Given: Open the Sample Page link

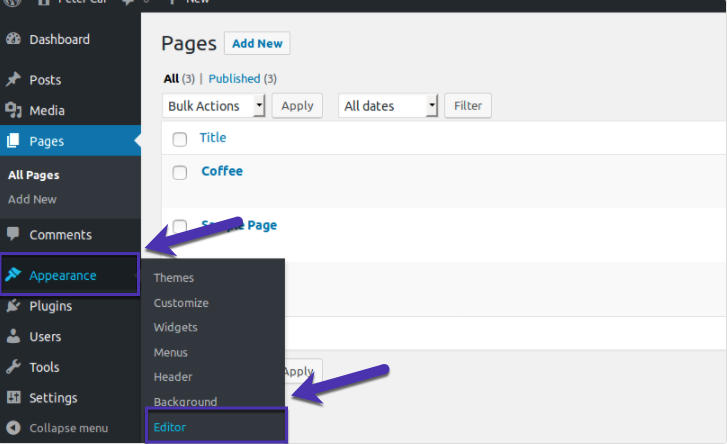Looking at the screenshot, I should (x=239, y=225).
